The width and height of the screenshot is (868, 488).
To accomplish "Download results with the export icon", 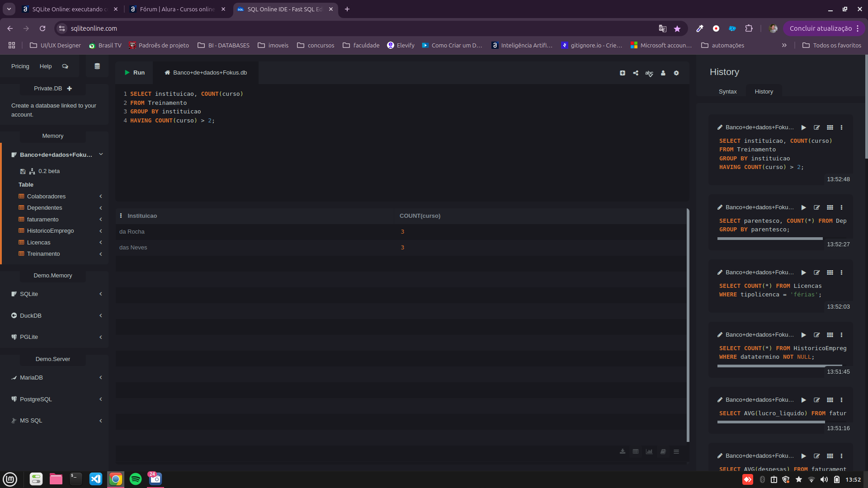I will (x=623, y=451).
